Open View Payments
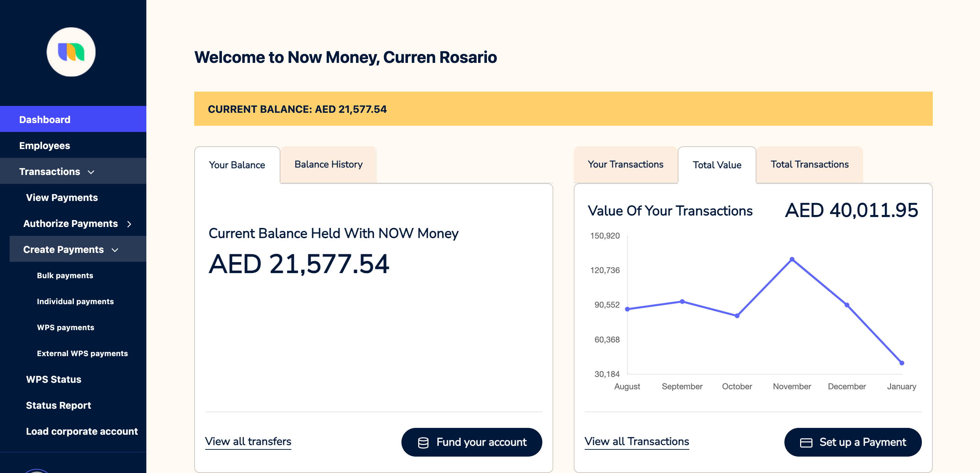980x473 pixels. tap(62, 197)
